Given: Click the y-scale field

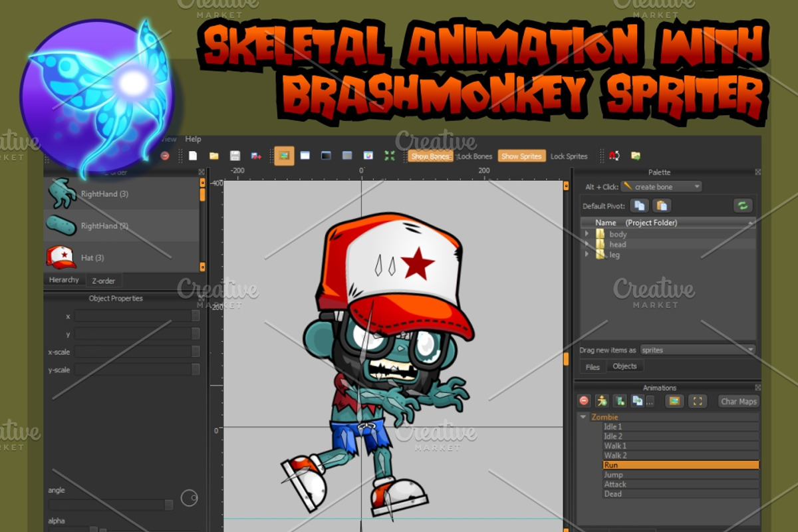Looking at the screenshot, I should click(137, 370).
